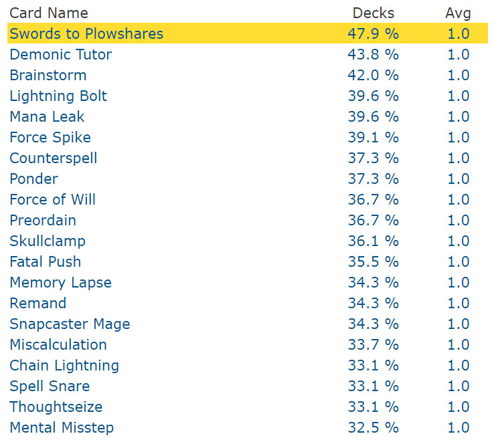Screen dimensions: 496x448
Task: Click the Snapcaster Mage card name
Action: coord(70,324)
